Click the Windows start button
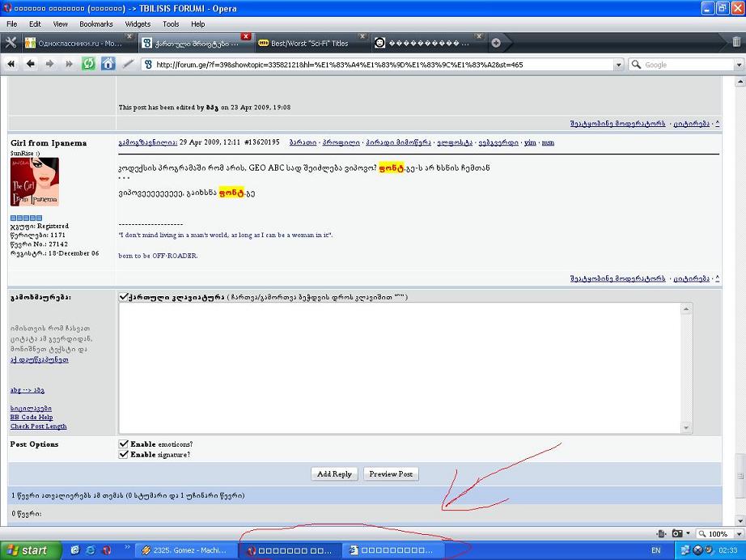The image size is (746, 560). [31, 550]
